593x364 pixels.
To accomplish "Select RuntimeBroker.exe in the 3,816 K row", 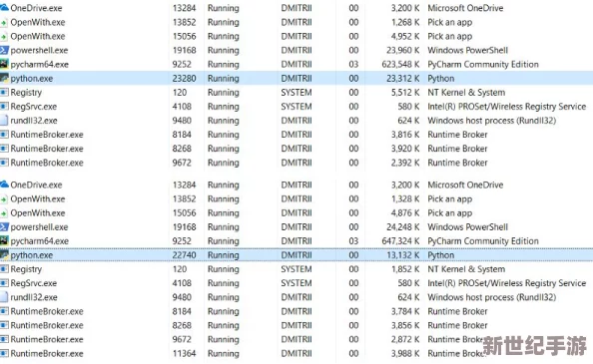I will [x=47, y=135].
